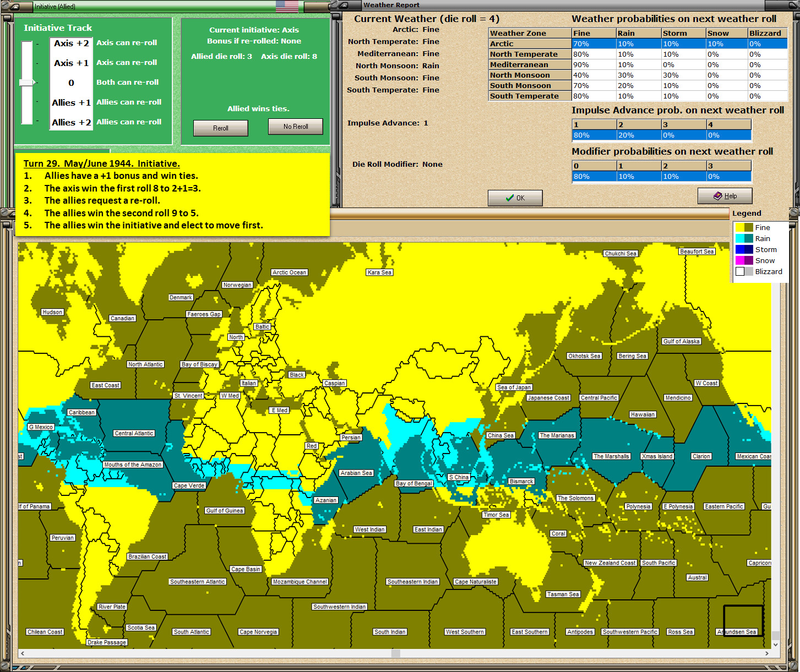The height and width of the screenshot is (672, 800).
Task: Click the 'Kara Sea' map label
Action: (380, 272)
